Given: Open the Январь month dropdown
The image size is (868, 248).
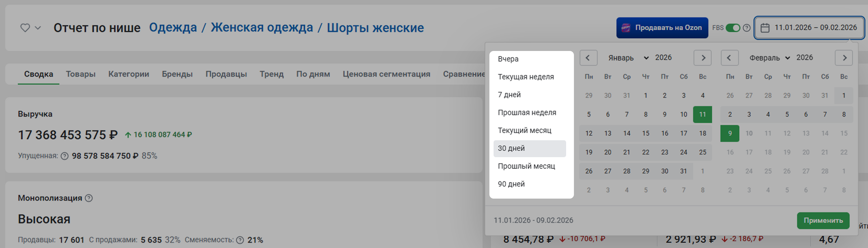Looking at the screenshot, I should 628,58.
